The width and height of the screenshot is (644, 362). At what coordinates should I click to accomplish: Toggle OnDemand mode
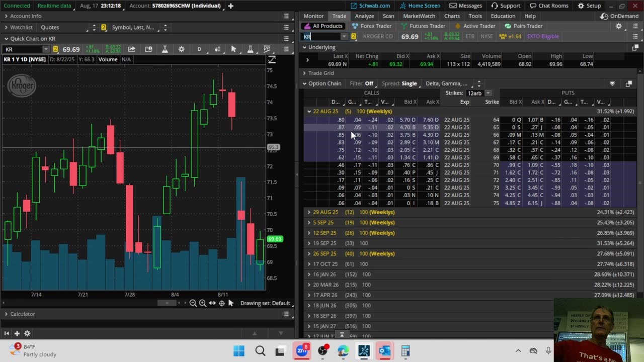tap(619, 16)
